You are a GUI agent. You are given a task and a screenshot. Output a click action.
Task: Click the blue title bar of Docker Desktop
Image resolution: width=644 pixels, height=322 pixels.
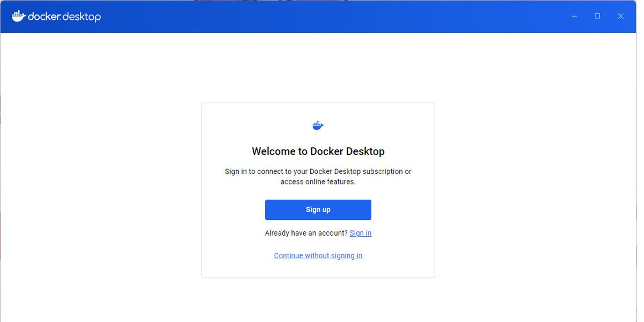pyautogui.click(x=322, y=16)
